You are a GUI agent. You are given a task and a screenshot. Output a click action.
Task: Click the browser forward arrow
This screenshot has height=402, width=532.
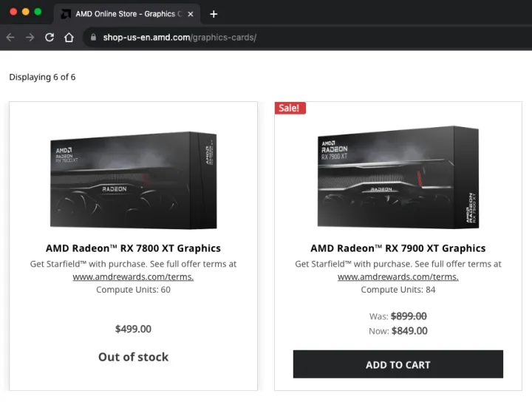[30, 37]
